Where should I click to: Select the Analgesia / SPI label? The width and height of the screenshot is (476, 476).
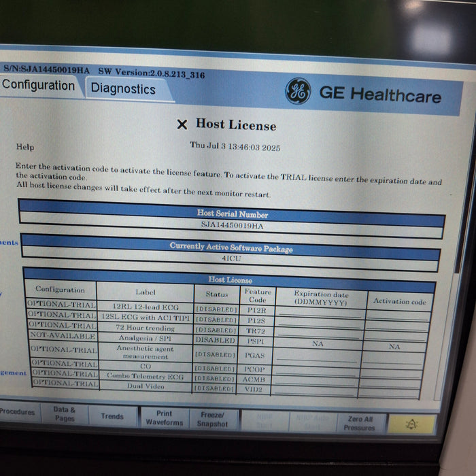click(x=145, y=338)
